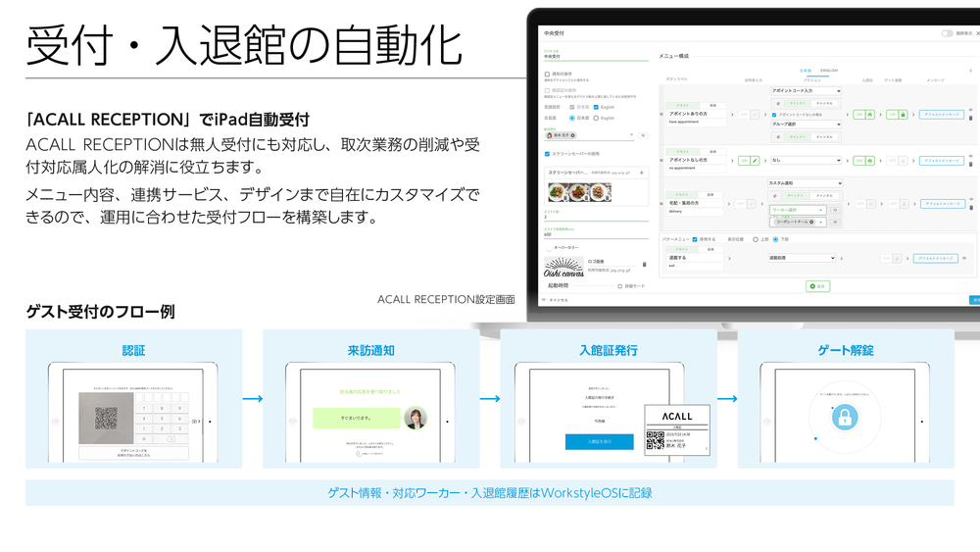Toggle visibility eye of 宅配・集荷の方 row
This screenshot has width=980, height=552.
coord(970,199)
